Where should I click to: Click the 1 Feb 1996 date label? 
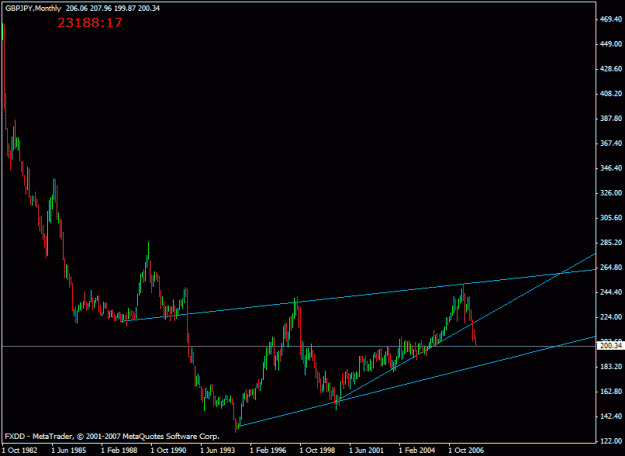pos(267,450)
